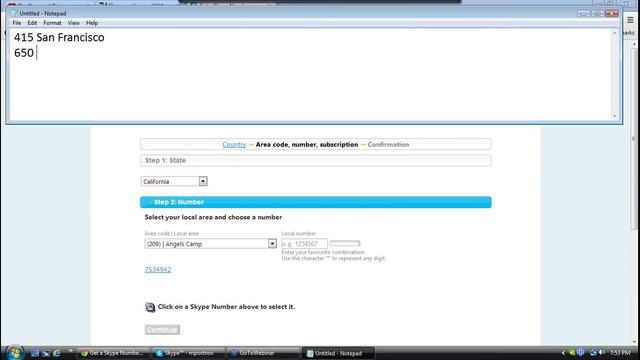
Task: Close the Notepad window
Action: pyautogui.click(x=612, y=13)
